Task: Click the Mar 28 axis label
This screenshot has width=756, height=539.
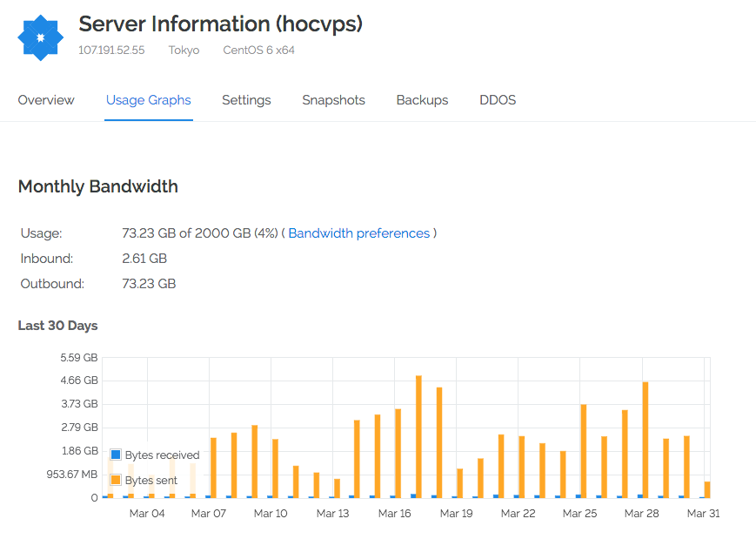Action: coord(641,514)
